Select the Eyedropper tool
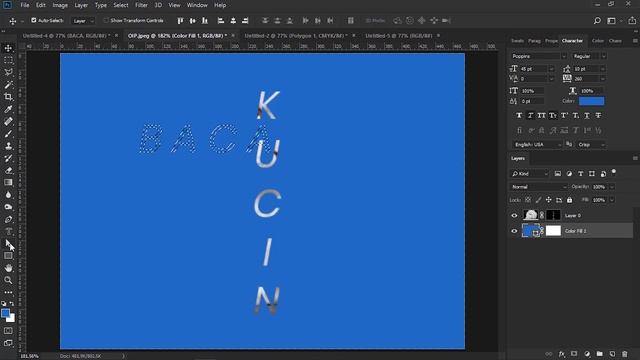640x360 pixels. (x=8, y=109)
